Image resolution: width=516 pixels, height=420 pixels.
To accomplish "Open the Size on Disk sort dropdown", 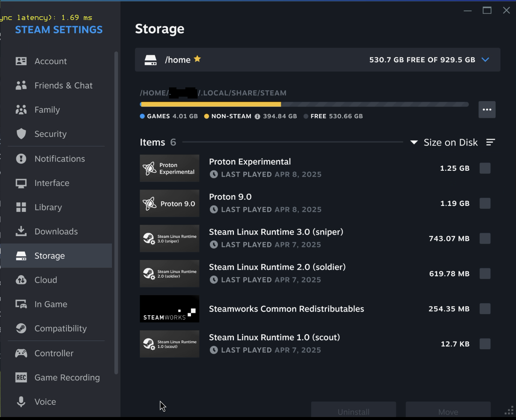I will [444, 143].
